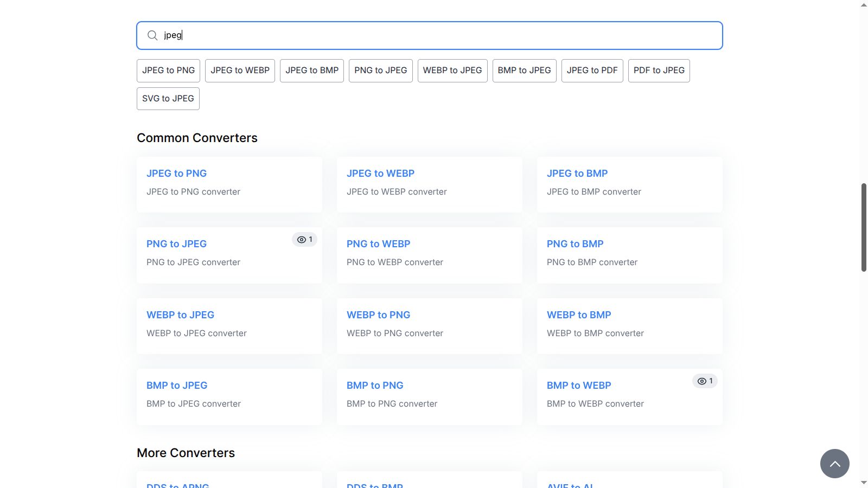Choose the PDF to JPEG suggestion chip
The image size is (868, 488).
(659, 70)
